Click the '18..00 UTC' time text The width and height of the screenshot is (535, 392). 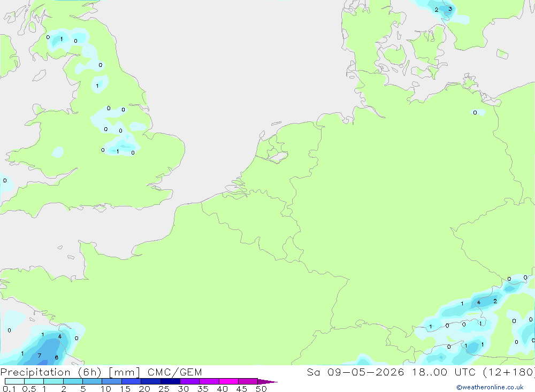443,372
